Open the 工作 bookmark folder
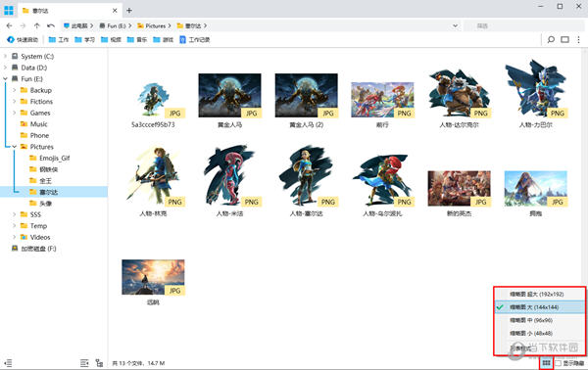 (x=59, y=39)
